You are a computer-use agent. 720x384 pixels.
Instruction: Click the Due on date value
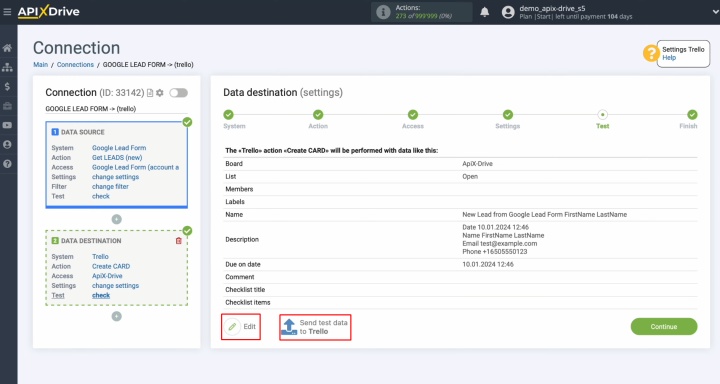(x=488, y=265)
